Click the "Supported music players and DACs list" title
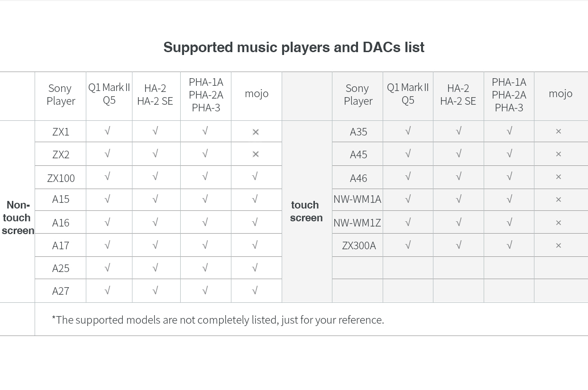Image resolution: width=588 pixels, height=390 pixels. pos(294,47)
